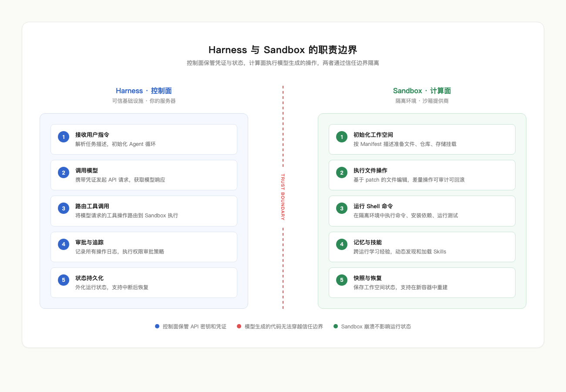Select the 路由工具调用 card title
Screen dimensions: 566x392
92,206
